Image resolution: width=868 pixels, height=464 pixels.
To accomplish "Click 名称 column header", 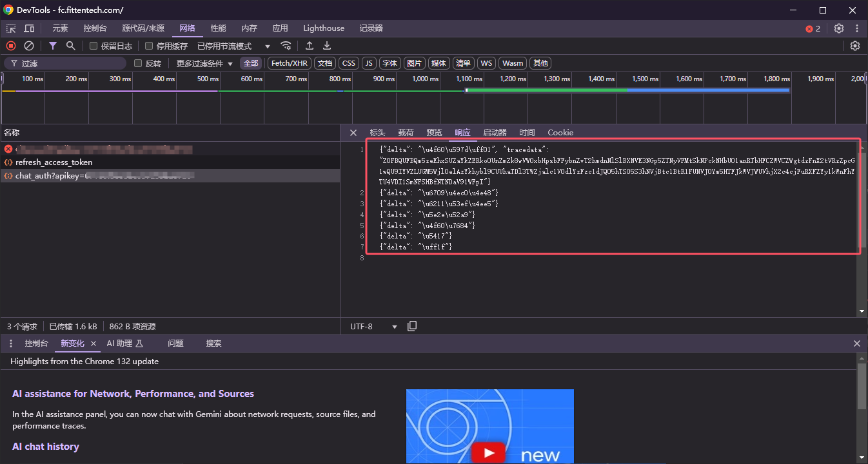I will tap(170, 133).
